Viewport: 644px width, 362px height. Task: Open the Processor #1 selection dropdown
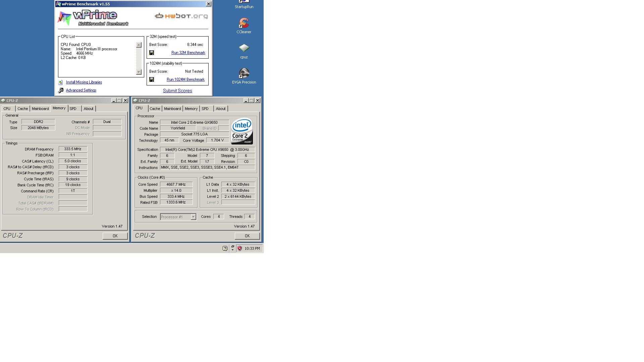click(x=193, y=217)
